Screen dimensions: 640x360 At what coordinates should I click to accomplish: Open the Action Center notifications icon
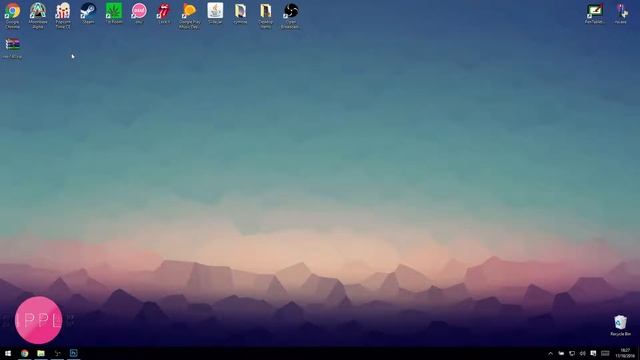(x=593, y=353)
